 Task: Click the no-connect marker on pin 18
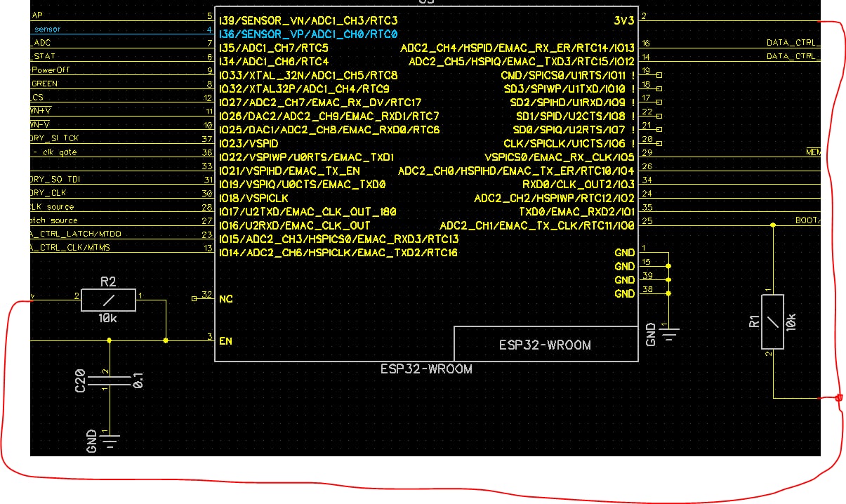click(x=659, y=88)
